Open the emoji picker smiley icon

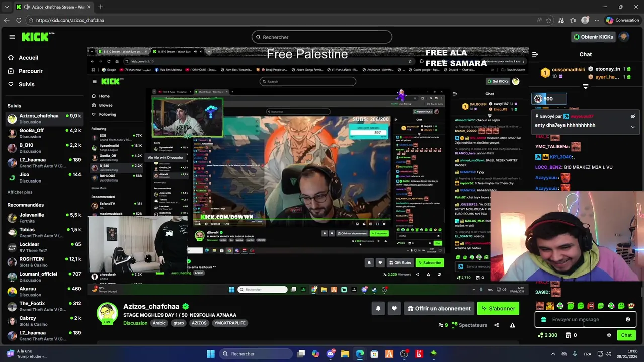(x=627, y=320)
